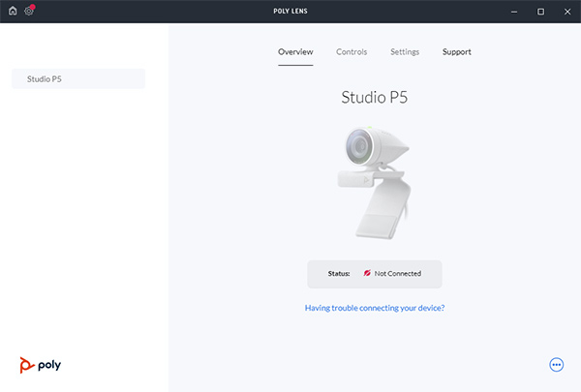The height and width of the screenshot is (392, 581).
Task: Click the 'Studio P5' heading text
Action: pyautogui.click(x=374, y=98)
